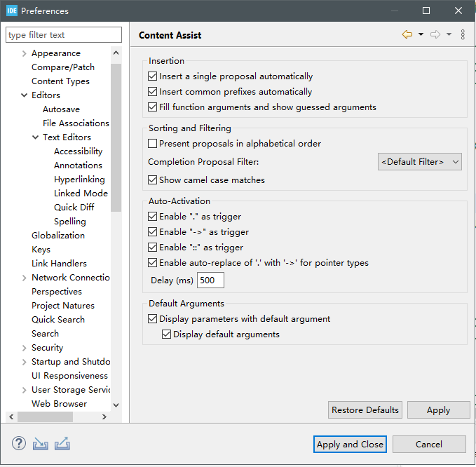Select Hyperlinking in the tree

[x=79, y=179]
